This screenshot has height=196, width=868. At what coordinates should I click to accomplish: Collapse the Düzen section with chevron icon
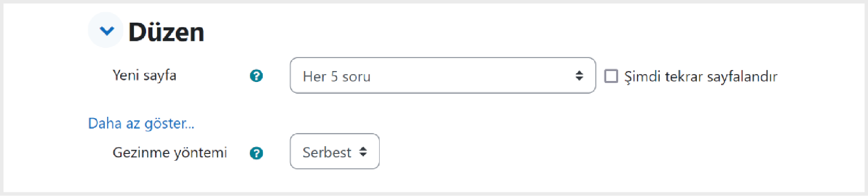pyautogui.click(x=106, y=30)
